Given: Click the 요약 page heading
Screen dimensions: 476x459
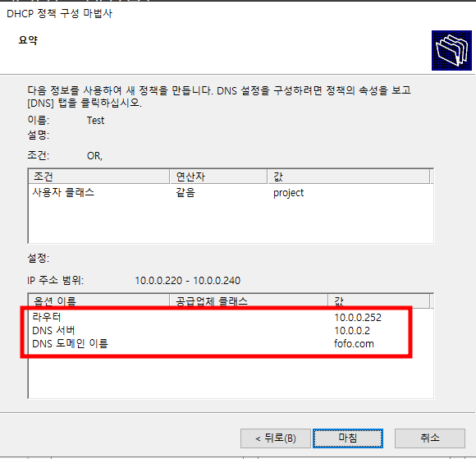Looking at the screenshot, I should 28,40.
